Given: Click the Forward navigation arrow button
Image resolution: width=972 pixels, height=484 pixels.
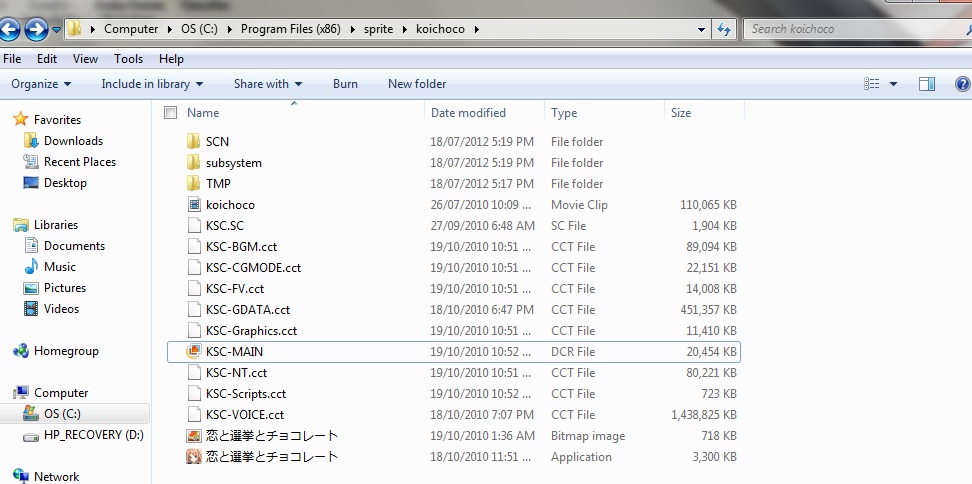Looking at the screenshot, I should 36,29.
